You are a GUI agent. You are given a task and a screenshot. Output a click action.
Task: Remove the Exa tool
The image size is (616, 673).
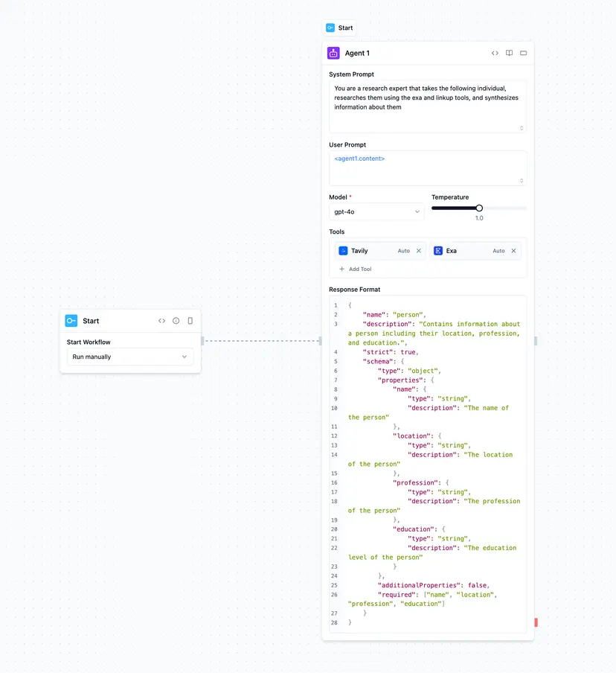(513, 251)
